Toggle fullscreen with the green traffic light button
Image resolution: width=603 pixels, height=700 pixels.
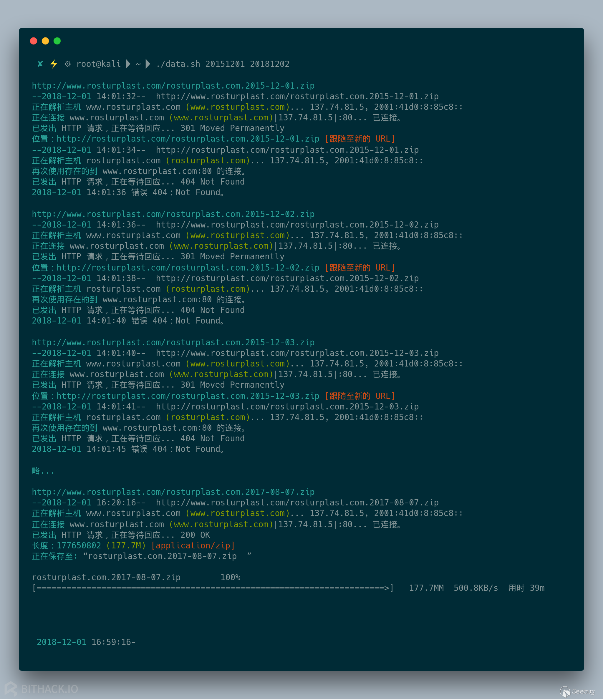click(57, 41)
